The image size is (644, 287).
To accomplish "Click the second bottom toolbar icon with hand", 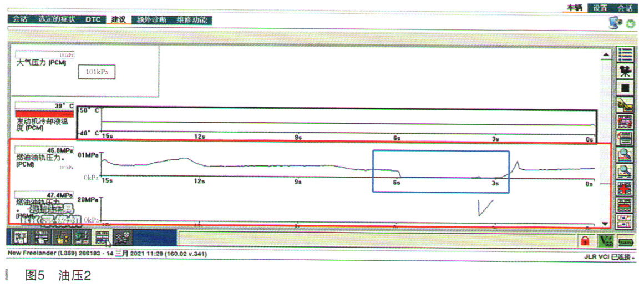I will (x=42, y=238).
